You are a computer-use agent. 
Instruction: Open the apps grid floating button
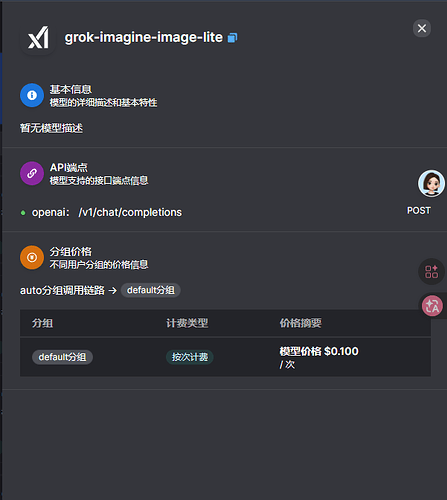coord(431,272)
